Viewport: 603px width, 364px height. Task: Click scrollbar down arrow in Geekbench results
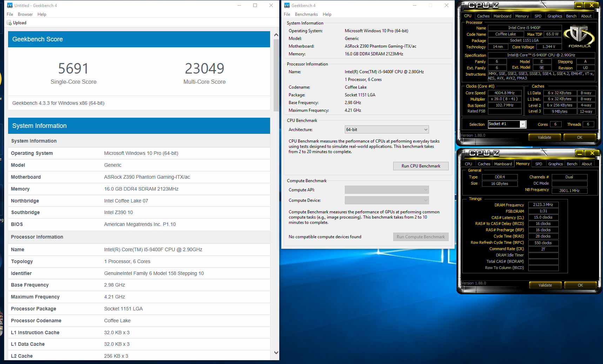(x=276, y=353)
